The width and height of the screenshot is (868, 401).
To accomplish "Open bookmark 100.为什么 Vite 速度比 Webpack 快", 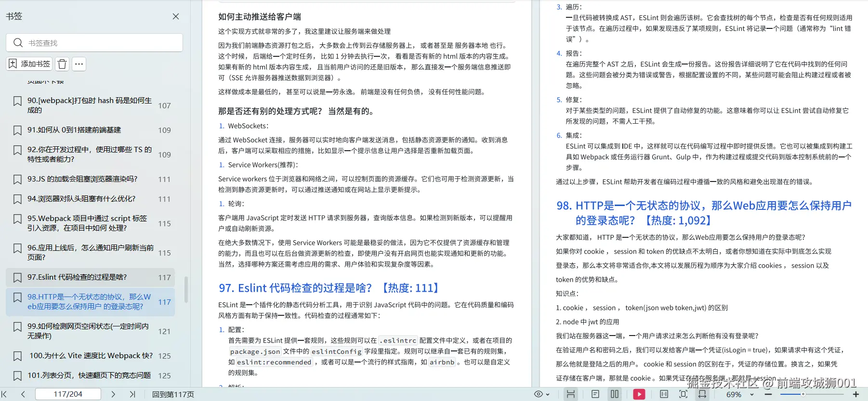I will click(x=90, y=356).
